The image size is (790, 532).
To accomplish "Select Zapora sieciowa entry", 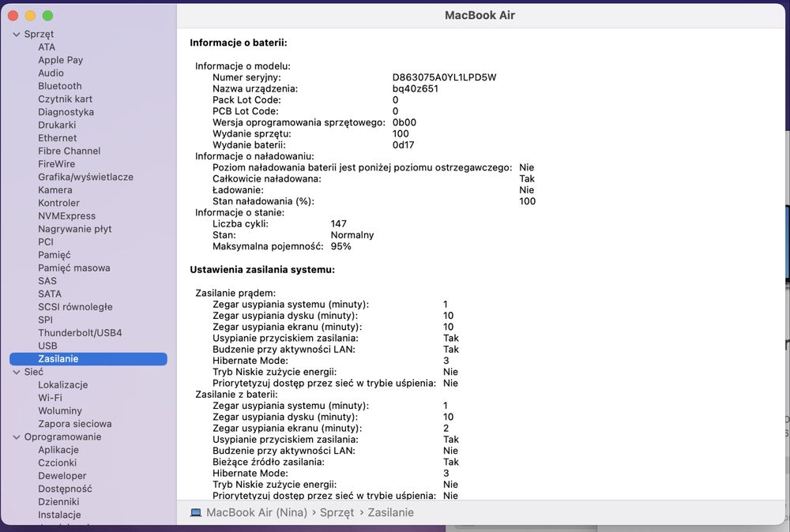I will [75, 424].
